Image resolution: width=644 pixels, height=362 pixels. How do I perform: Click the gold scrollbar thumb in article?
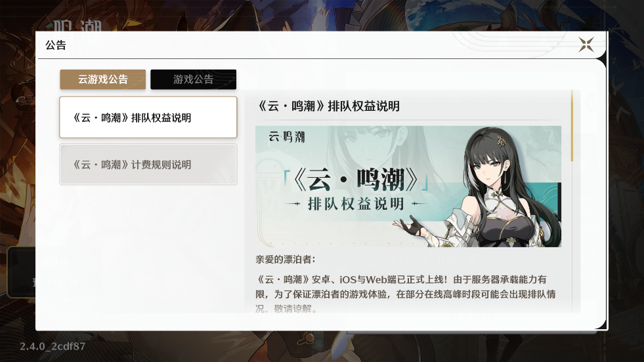572,126
